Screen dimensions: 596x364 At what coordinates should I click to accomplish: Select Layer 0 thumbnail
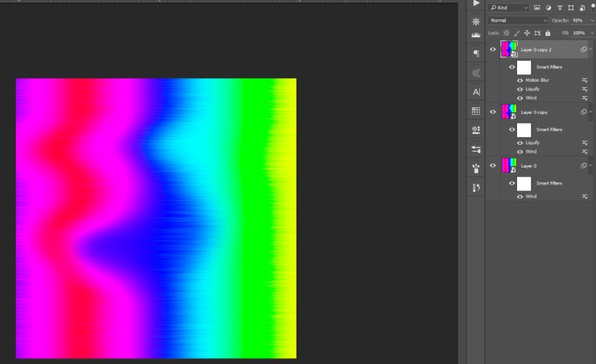[509, 166]
